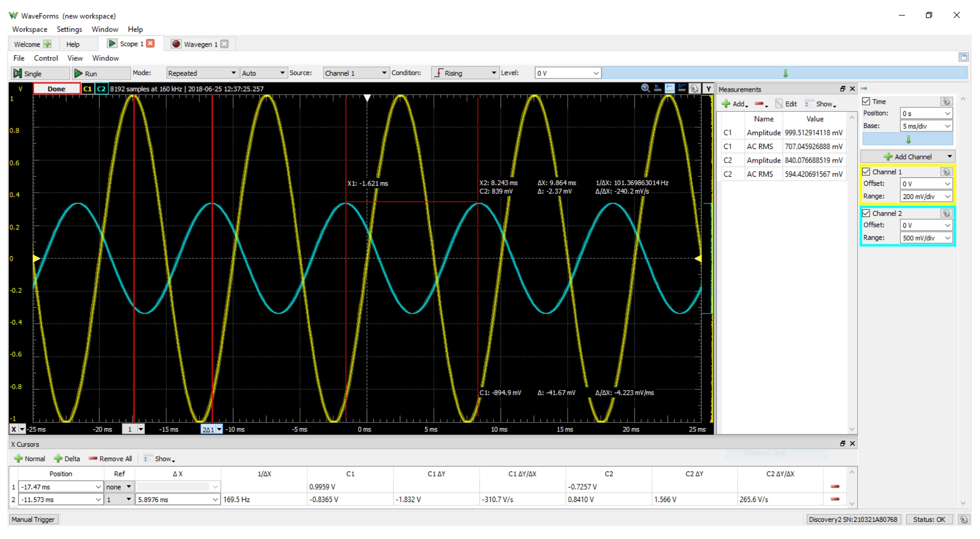Viewport: 980px width, 539px height.
Task: Switch to the Wavegen 1 tab
Action: [x=200, y=44]
